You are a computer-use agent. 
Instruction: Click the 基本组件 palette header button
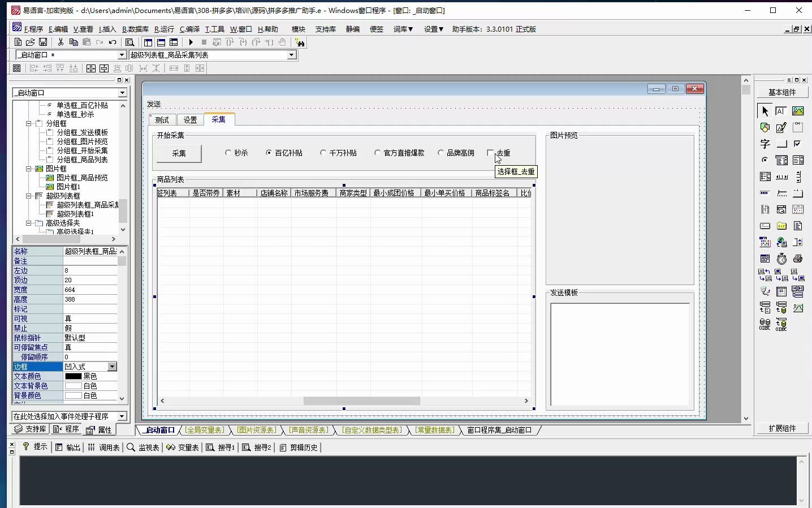click(x=782, y=92)
